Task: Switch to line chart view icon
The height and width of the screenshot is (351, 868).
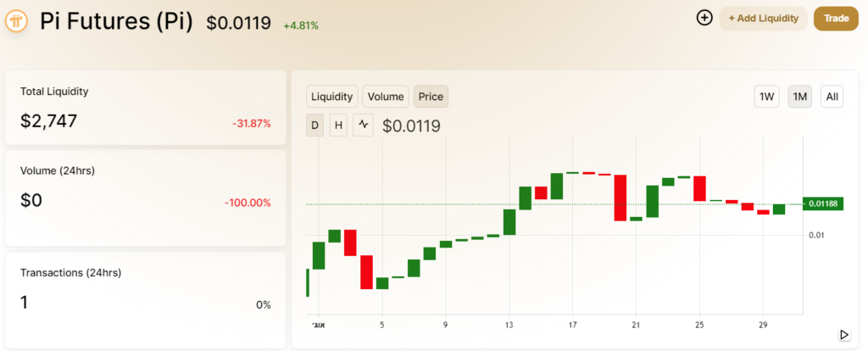Action: pyautogui.click(x=364, y=125)
